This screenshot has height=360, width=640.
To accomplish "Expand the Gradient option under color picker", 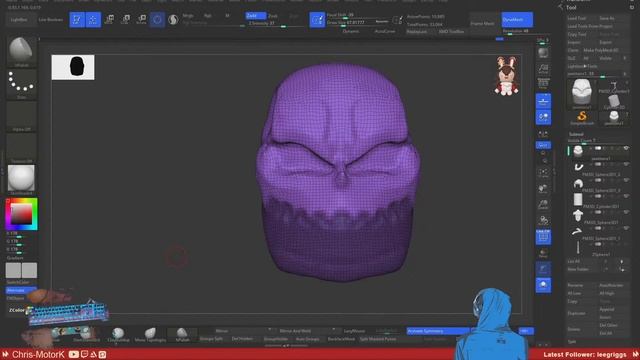I will click(x=15, y=258).
